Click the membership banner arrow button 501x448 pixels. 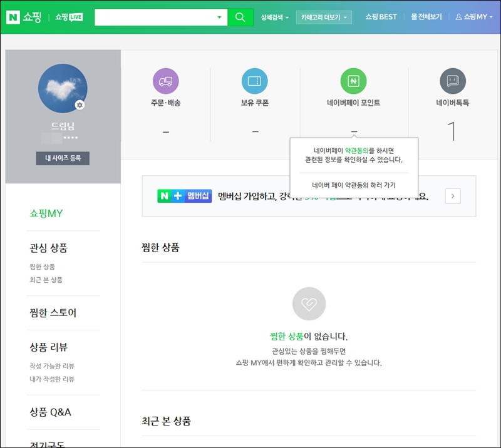pos(453,196)
